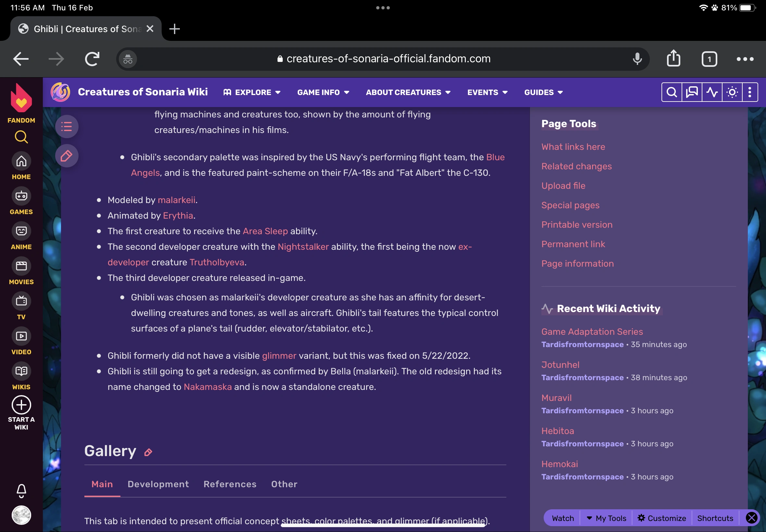The height and width of the screenshot is (532, 766).
Task: Open the Discuss speech bubbles icon
Action: tap(692, 92)
